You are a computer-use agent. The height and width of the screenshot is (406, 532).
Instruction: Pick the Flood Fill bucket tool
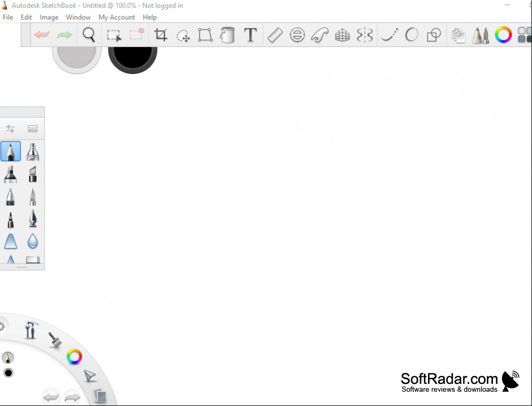pos(227,35)
